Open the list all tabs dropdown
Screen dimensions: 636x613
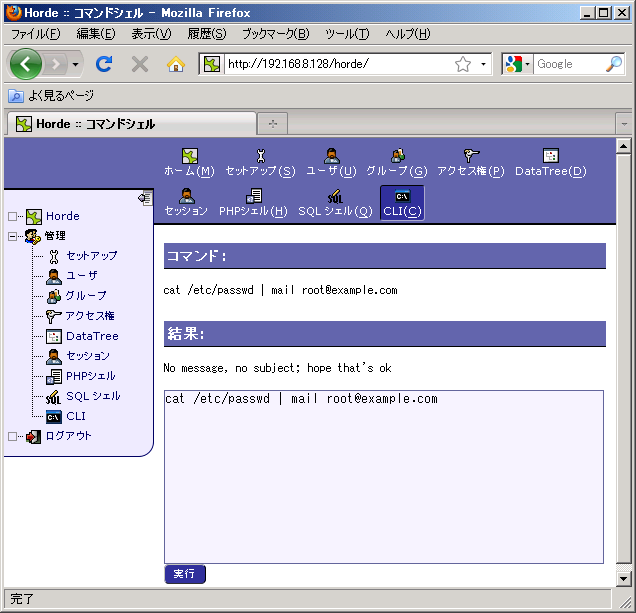625,124
